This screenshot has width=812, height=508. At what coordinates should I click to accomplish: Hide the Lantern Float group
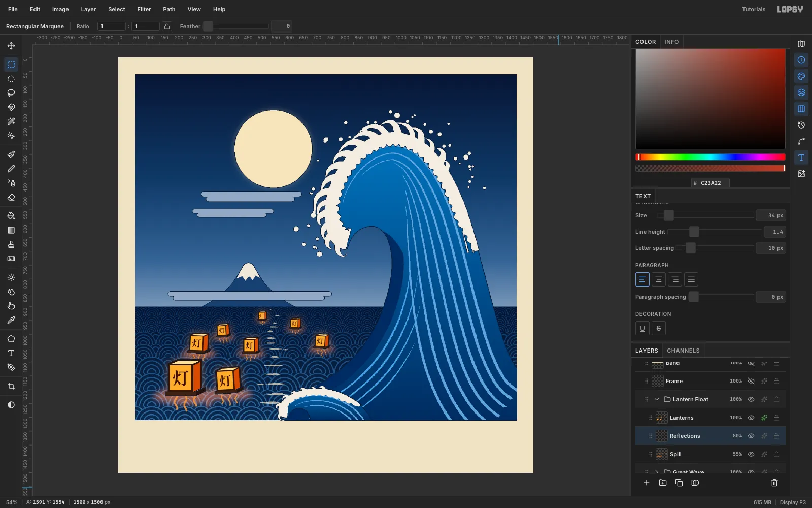point(751,399)
